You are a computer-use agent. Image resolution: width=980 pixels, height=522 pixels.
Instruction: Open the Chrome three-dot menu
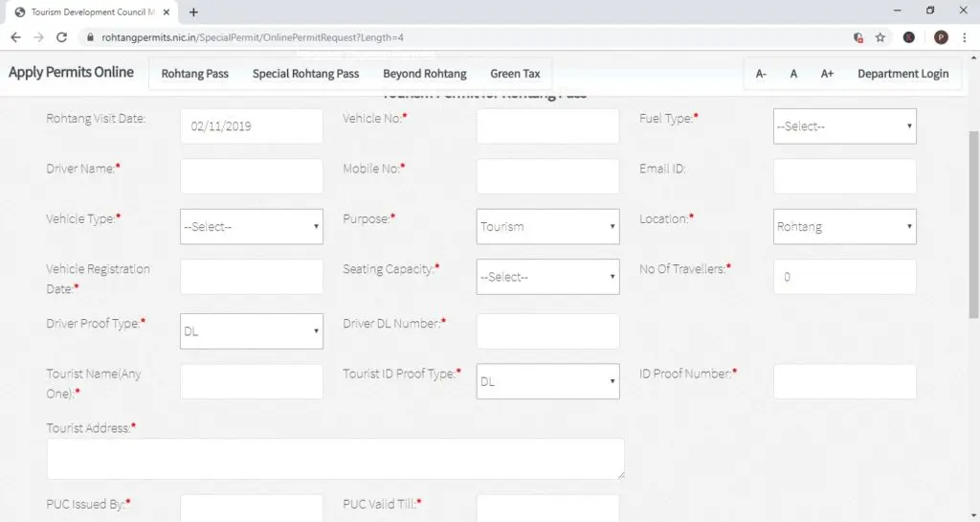(965, 37)
